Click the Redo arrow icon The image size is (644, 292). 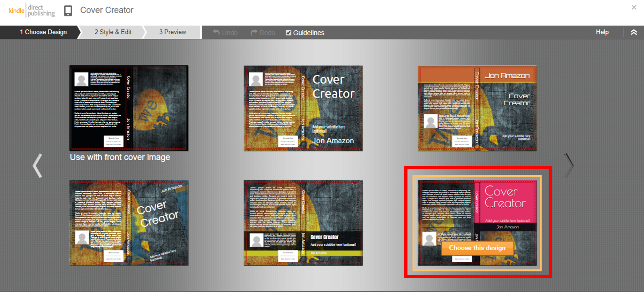tap(254, 32)
